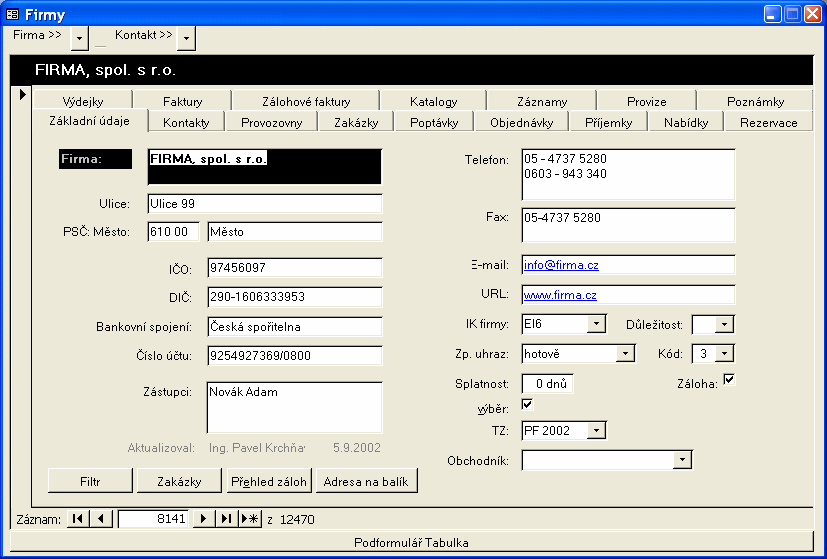Create a new record with the asterisk button

click(x=250, y=519)
